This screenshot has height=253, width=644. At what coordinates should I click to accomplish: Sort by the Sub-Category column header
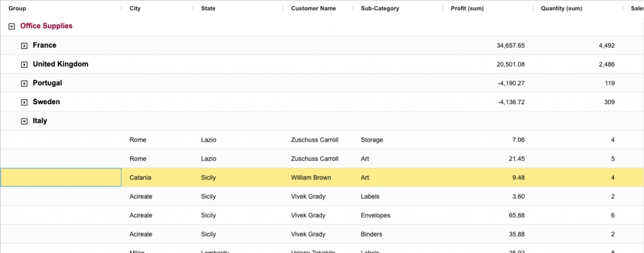tap(380, 9)
